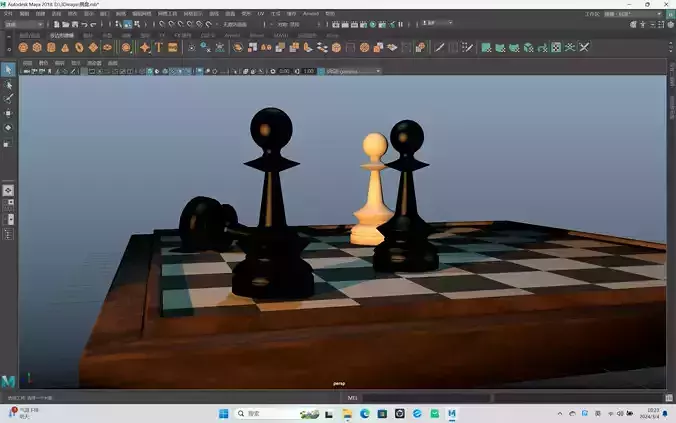Screen dimensions: 676x423
Task: Open Microsoft Edge from the taskbar
Action: [x=365, y=414]
